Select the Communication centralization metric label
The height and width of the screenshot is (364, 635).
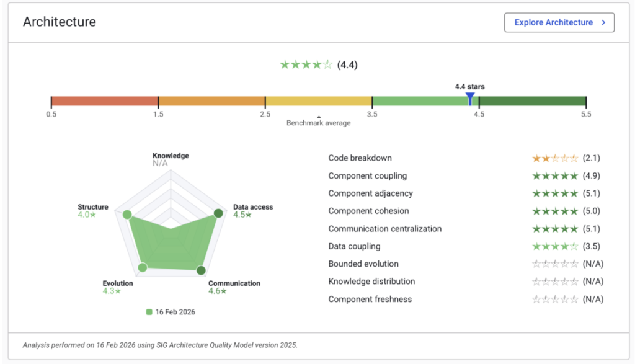coord(384,229)
